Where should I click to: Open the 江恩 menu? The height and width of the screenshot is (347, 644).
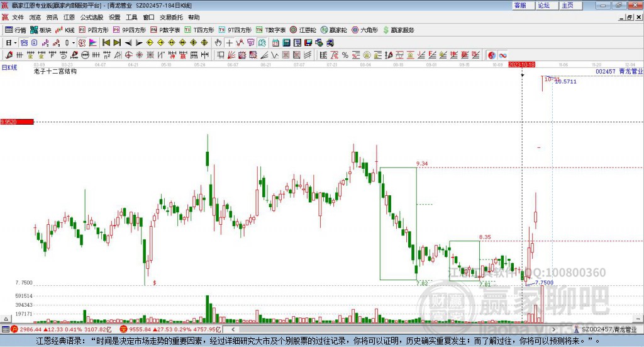click(69, 17)
